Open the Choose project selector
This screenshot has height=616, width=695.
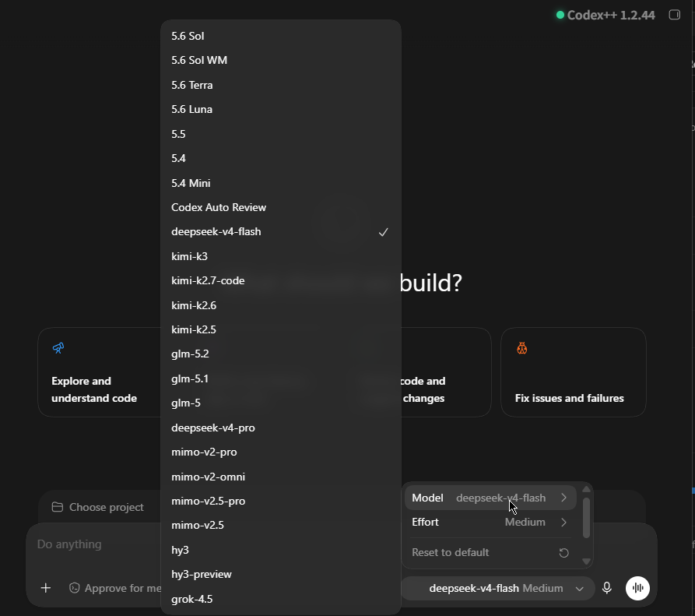(x=98, y=507)
